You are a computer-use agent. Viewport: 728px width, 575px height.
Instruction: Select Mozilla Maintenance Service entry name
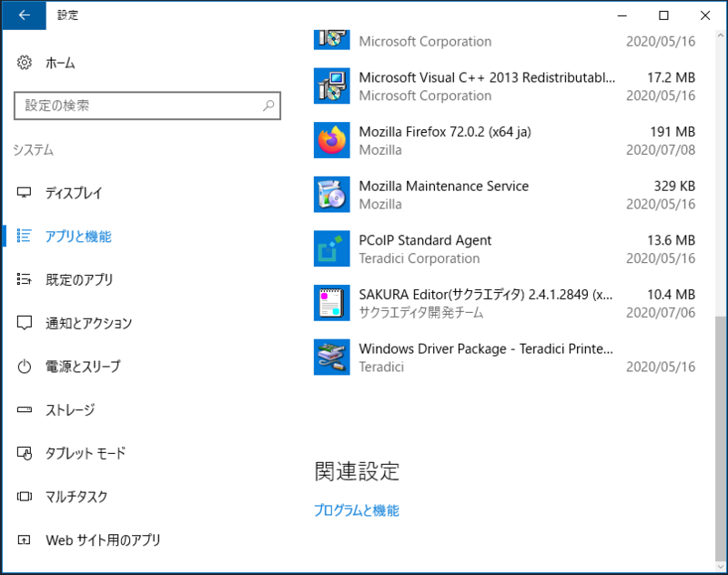[444, 187]
